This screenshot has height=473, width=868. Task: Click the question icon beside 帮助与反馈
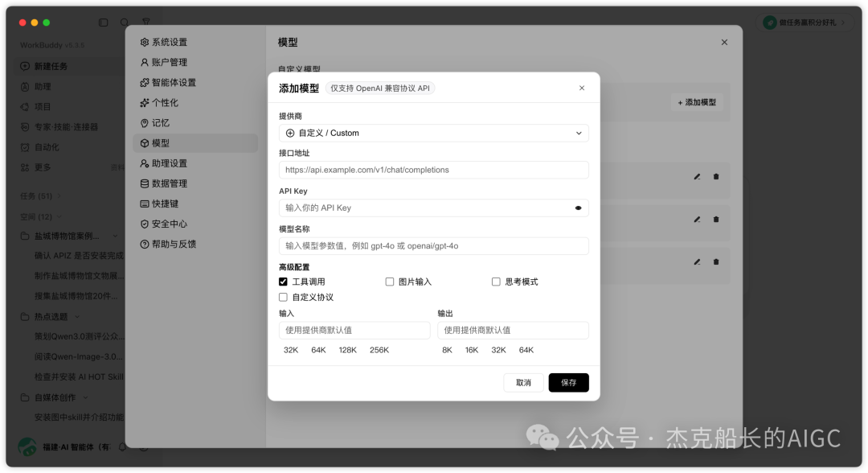click(x=145, y=245)
